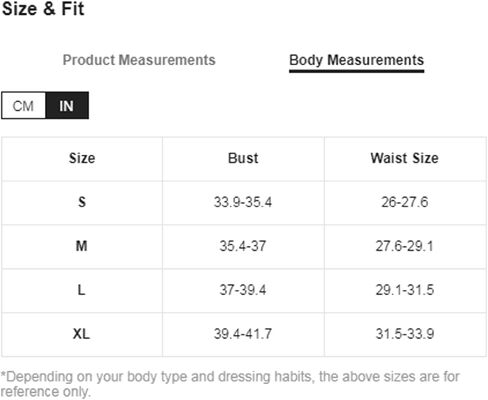Click the Bust column header
Image resolution: width=488 pixels, height=400 pixels.
(x=243, y=158)
